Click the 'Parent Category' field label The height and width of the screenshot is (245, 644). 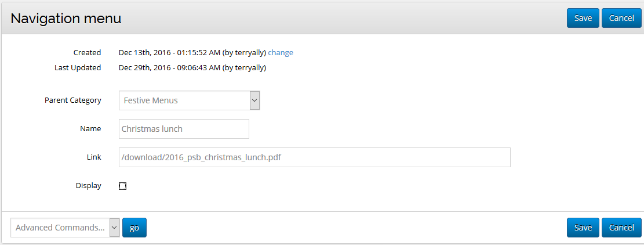tap(72, 100)
